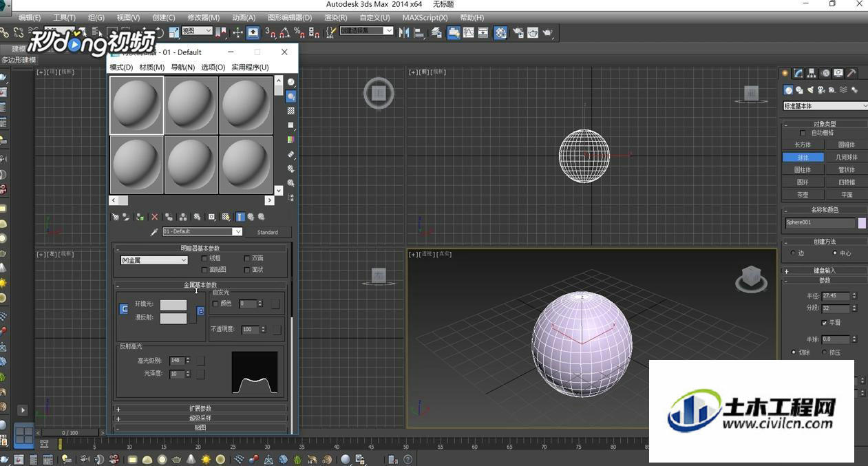Open Render Setup teapot icon
The width and height of the screenshot is (868, 466).
518,32
